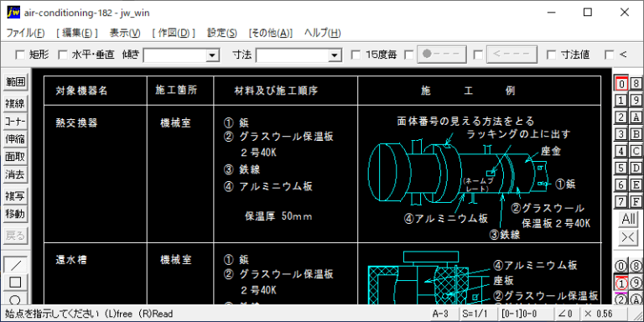Activate the 面取 chamfer tool
The height and width of the screenshot is (322, 644).
click(15, 157)
